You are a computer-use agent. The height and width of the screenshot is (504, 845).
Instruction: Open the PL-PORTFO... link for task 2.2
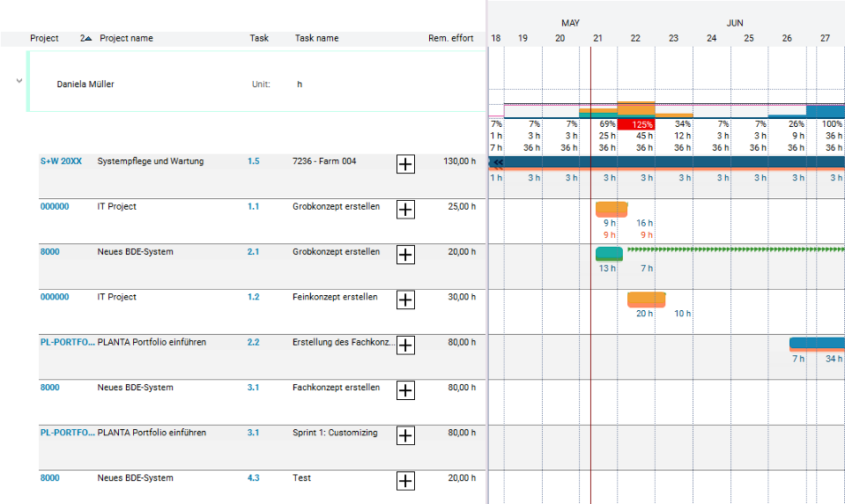click(67, 342)
